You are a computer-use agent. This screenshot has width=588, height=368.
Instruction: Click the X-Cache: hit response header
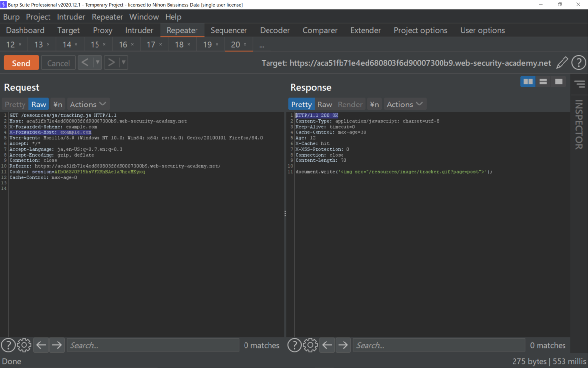click(x=313, y=144)
